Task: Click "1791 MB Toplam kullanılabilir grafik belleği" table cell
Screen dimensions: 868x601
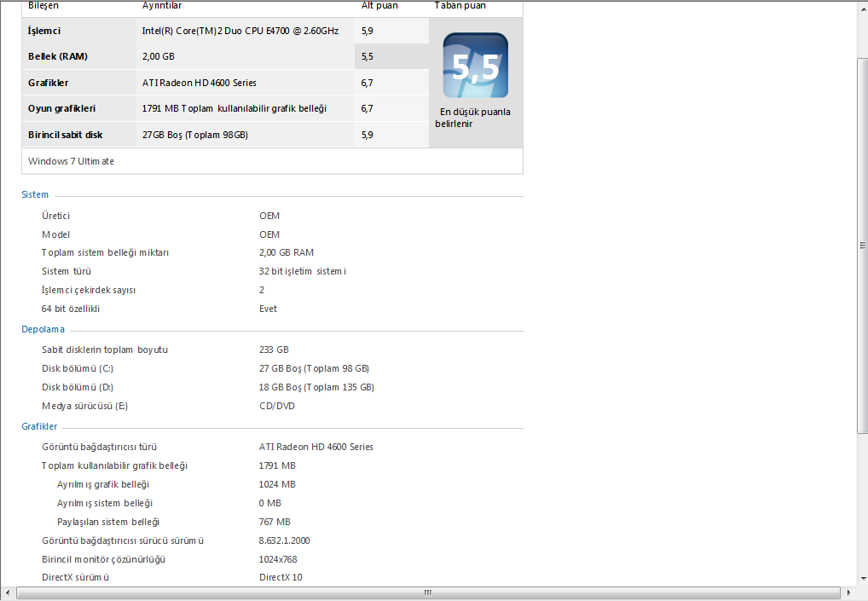Action: click(x=234, y=108)
